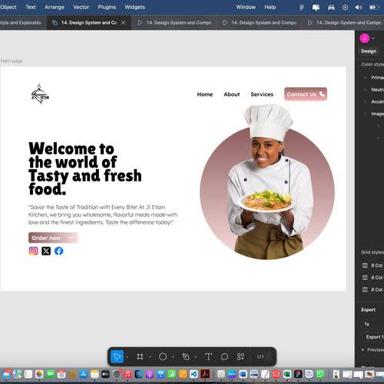Click the Order now button
Viewport: 384px width, 384px height.
(x=53, y=238)
